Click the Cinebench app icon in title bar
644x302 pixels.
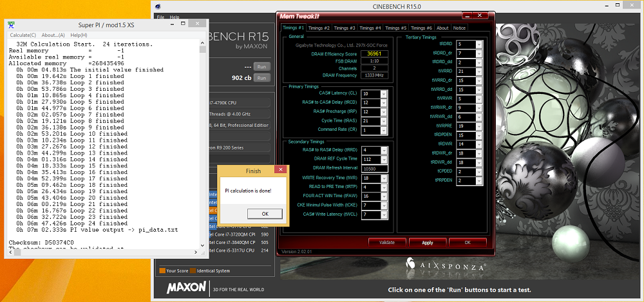pyautogui.click(x=158, y=6)
